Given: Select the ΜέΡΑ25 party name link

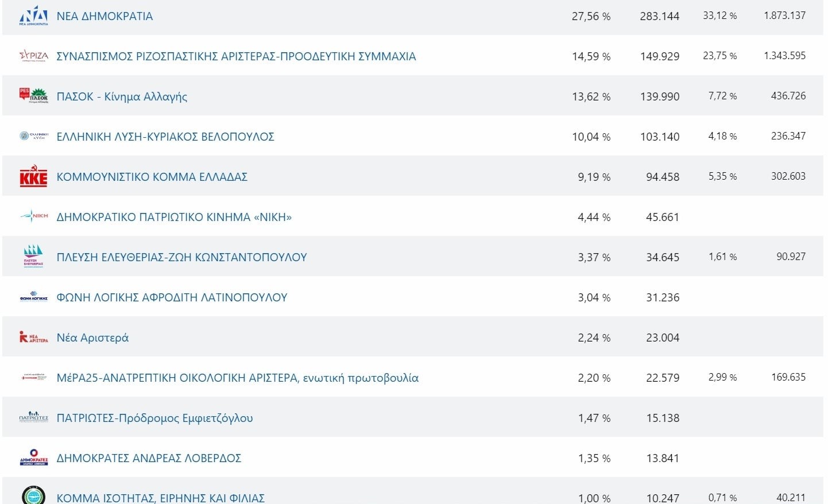Looking at the screenshot, I should coord(237,378).
